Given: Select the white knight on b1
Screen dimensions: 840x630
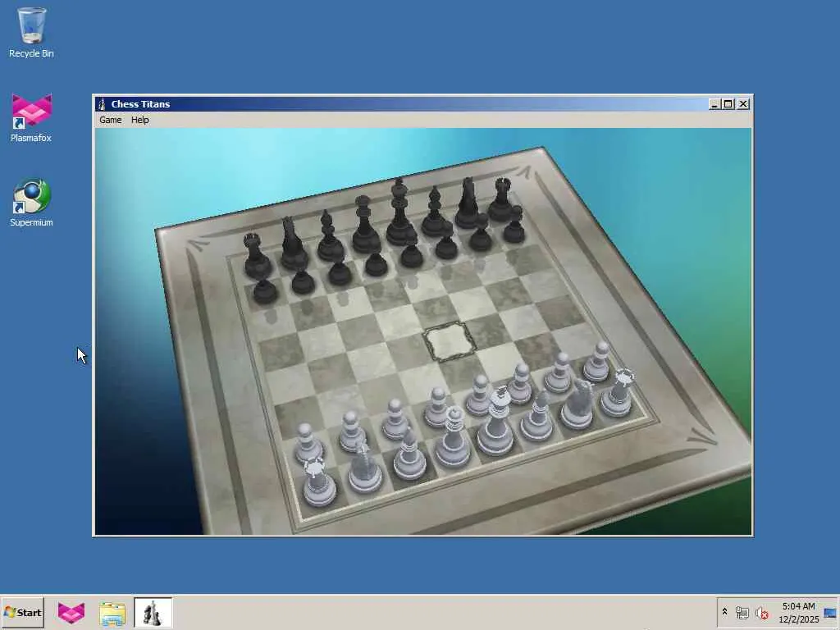Looking at the screenshot, I should [365, 468].
